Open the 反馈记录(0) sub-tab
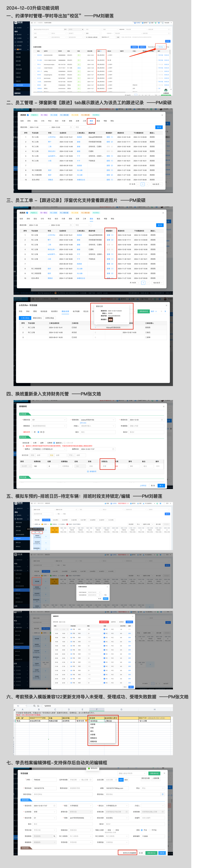The width and height of the screenshot is (197, 868). [50, 318]
